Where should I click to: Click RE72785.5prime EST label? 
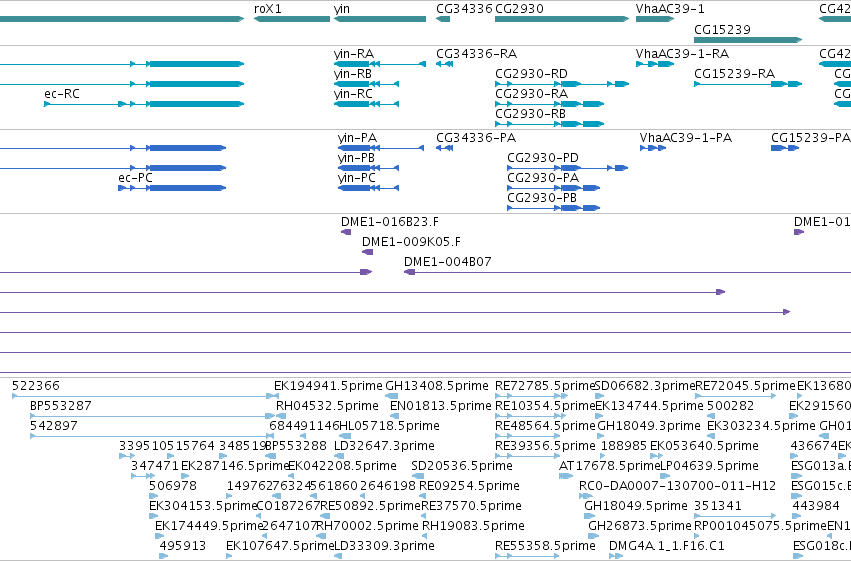click(545, 386)
